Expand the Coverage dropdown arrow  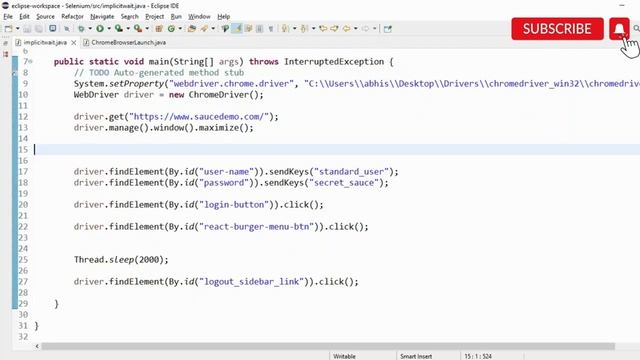pos(128,29)
